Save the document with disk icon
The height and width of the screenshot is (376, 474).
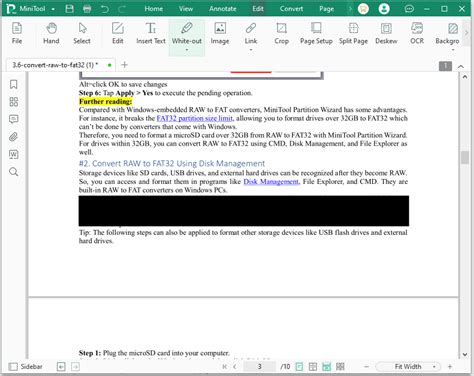click(69, 9)
